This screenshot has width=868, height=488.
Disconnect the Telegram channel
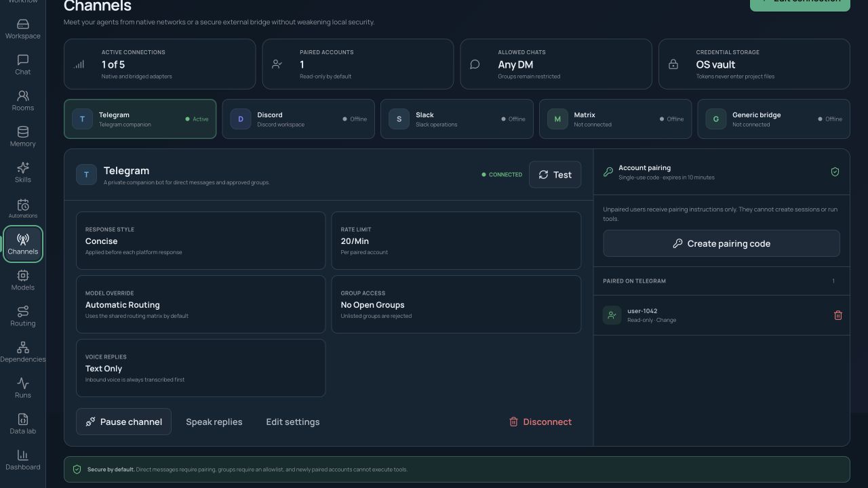(540, 422)
